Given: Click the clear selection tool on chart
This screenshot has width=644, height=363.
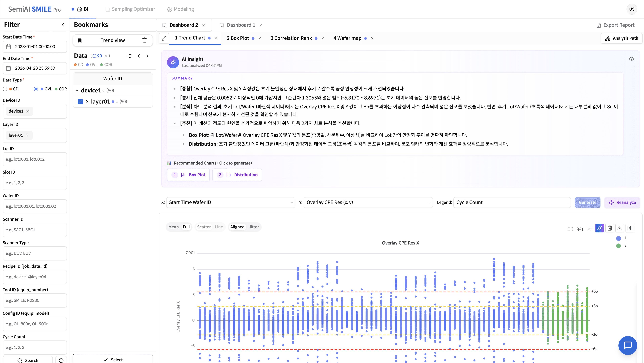Looking at the screenshot, I should pyautogui.click(x=590, y=229).
